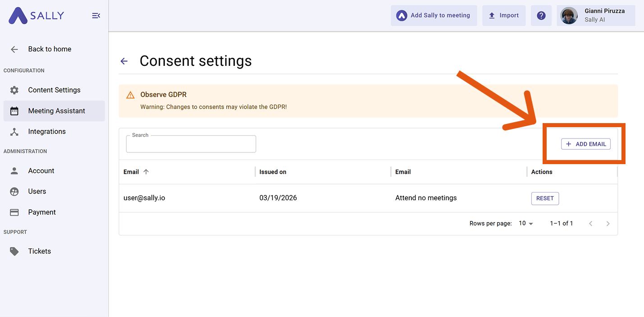The height and width of the screenshot is (317, 644).
Task: Click the back arrow beside Consent settings
Action: tap(124, 61)
